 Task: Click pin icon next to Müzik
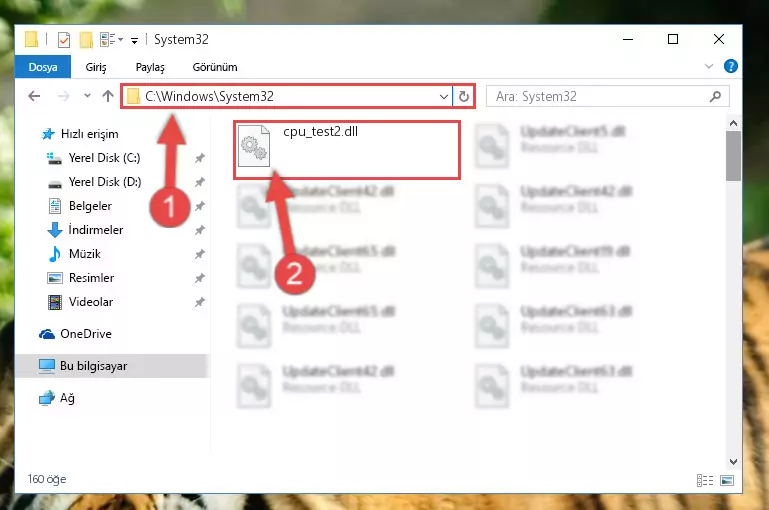pos(200,254)
